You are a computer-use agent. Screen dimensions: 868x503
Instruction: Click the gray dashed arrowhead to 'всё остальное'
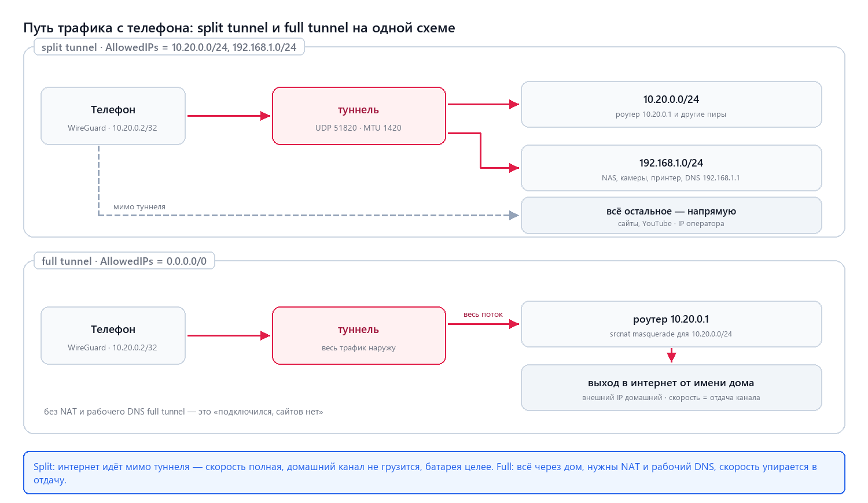pos(514,215)
